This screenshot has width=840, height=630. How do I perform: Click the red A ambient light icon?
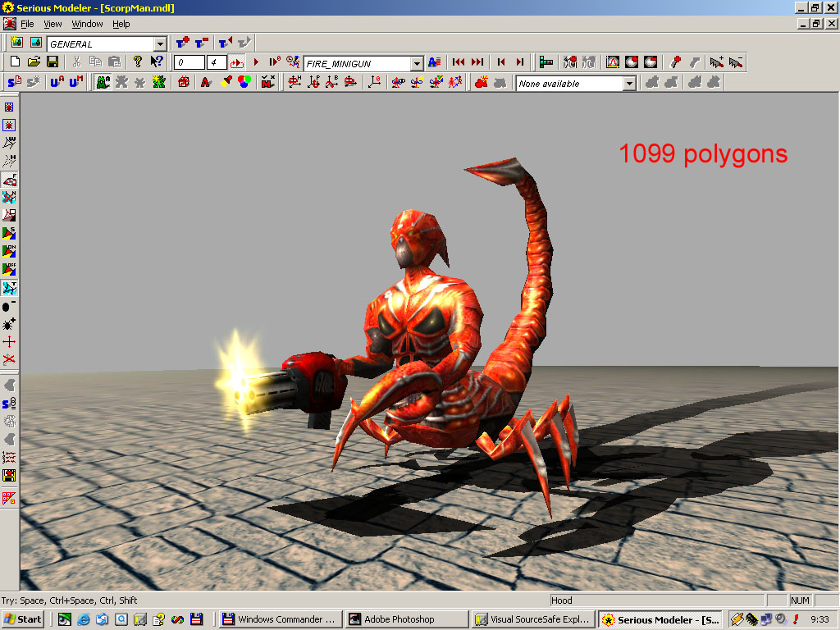206,82
